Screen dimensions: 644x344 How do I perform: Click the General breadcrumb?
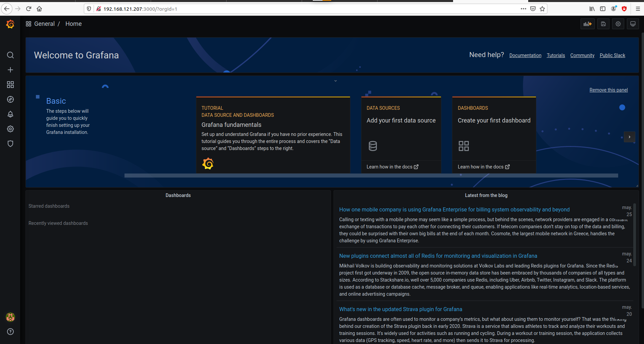pos(44,24)
